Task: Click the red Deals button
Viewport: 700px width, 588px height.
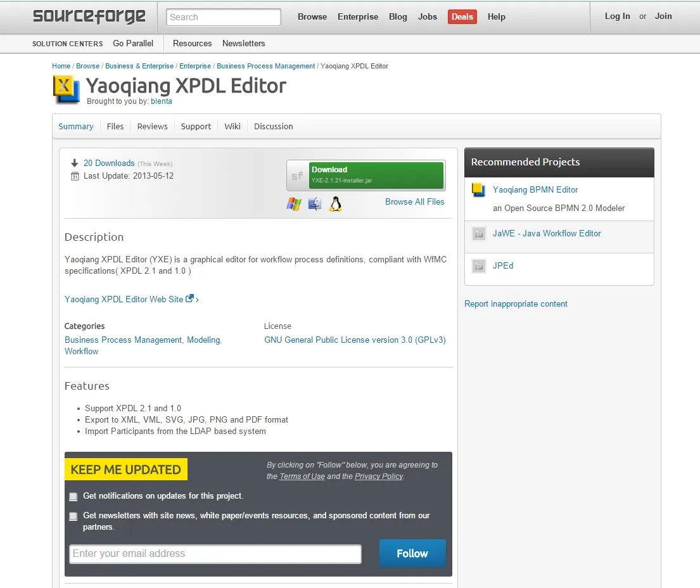Action: pos(462,16)
